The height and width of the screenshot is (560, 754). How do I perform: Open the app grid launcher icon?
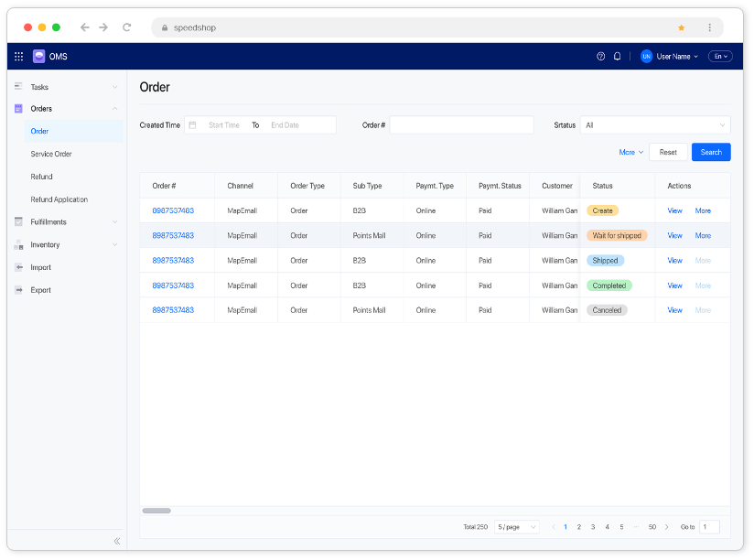pyautogui.click(x=19, y=57)
